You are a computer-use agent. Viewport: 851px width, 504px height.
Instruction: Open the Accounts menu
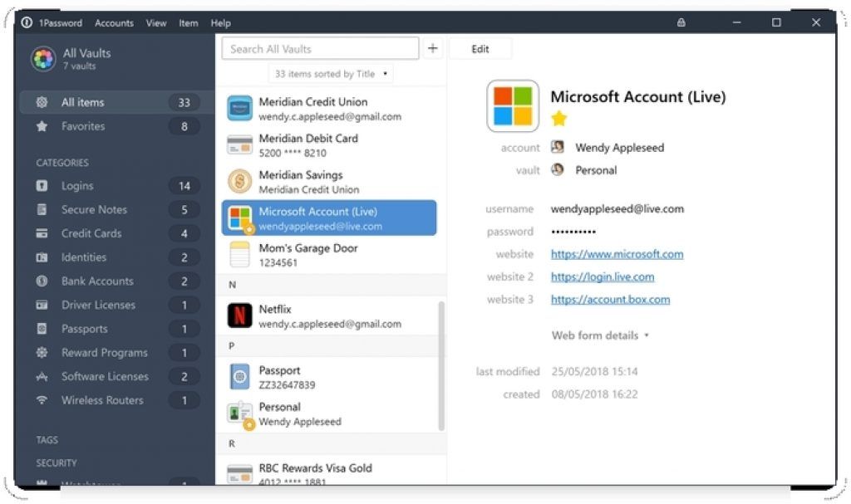click(x=114, y=23)
